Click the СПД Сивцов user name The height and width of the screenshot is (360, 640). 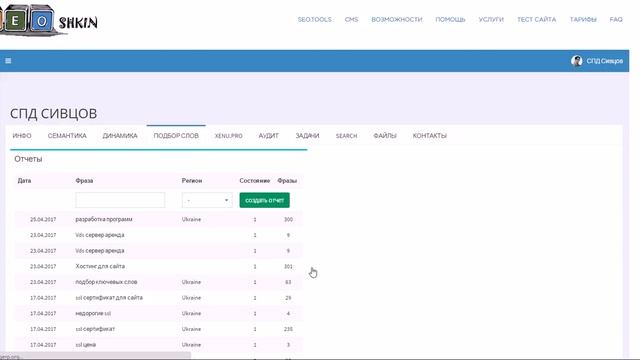(x=604, y=61)
